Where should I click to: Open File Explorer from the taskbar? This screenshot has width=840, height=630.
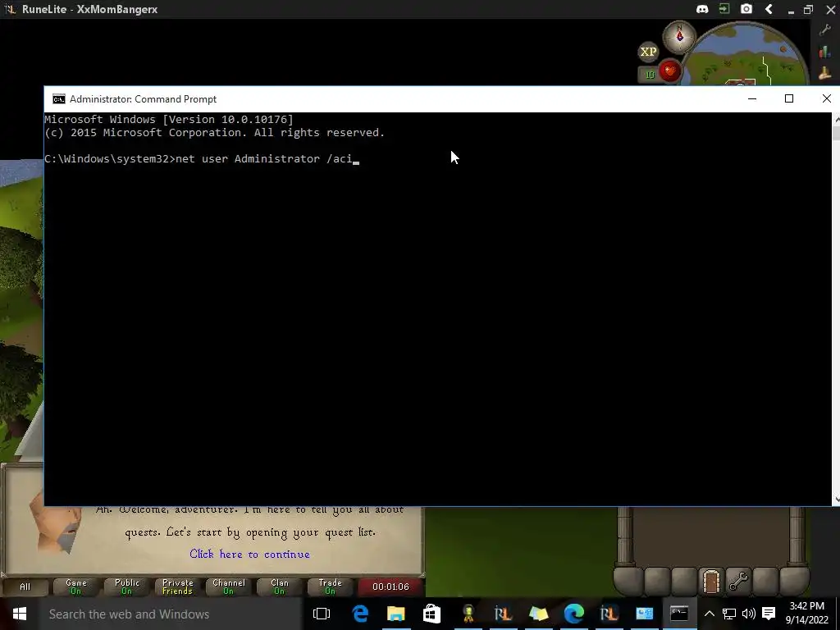pyautogui.click(x=396, y=614)
